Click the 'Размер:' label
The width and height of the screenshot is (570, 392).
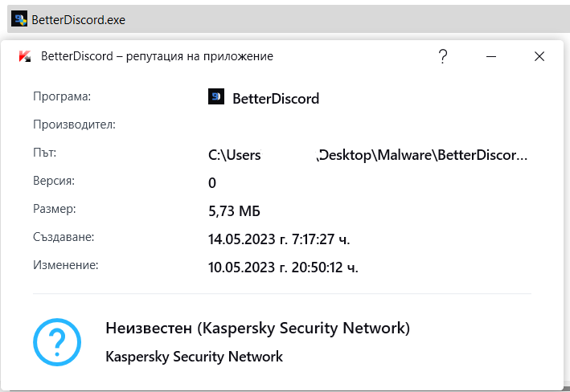click(55, 209)
